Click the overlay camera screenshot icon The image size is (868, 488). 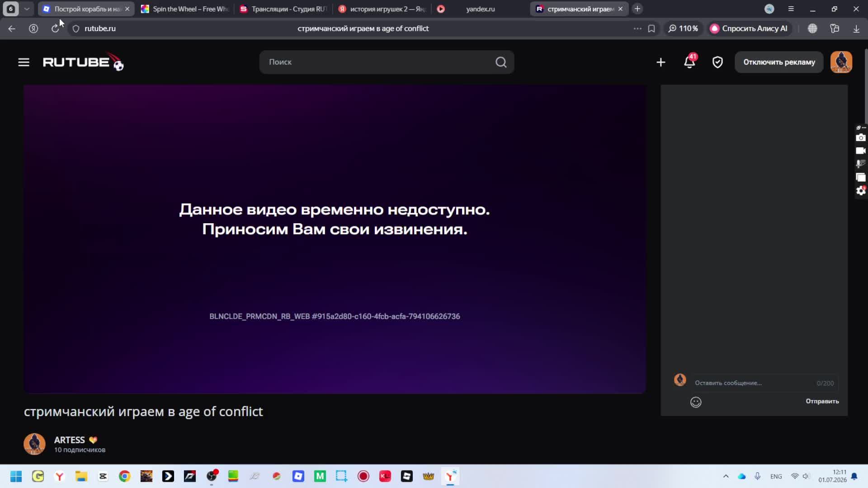(x=860, y=137)
